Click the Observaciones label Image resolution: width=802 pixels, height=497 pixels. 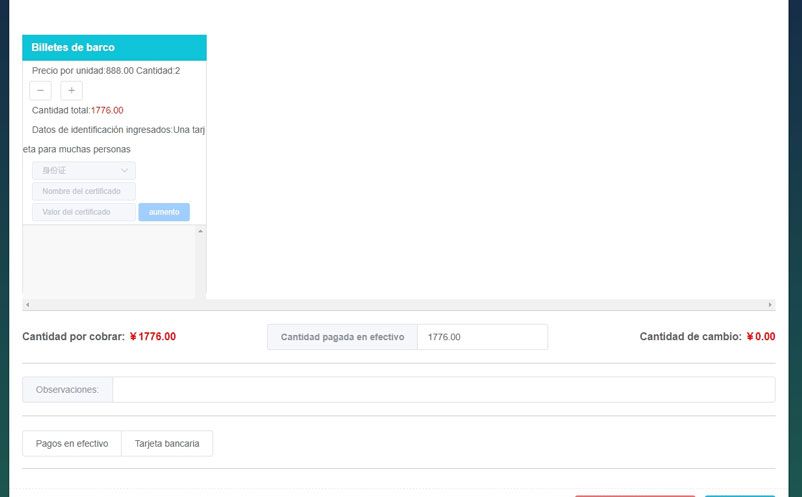(67, 390)
